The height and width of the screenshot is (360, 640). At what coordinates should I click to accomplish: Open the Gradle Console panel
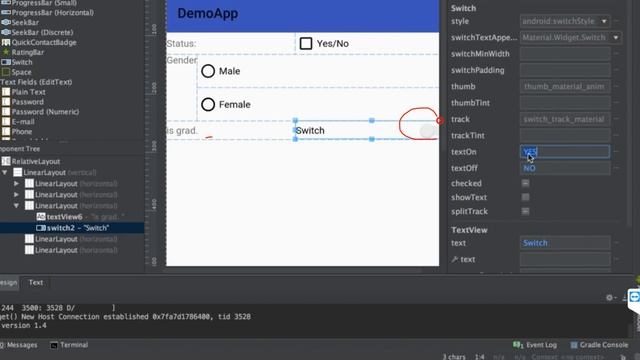[599, 345]
